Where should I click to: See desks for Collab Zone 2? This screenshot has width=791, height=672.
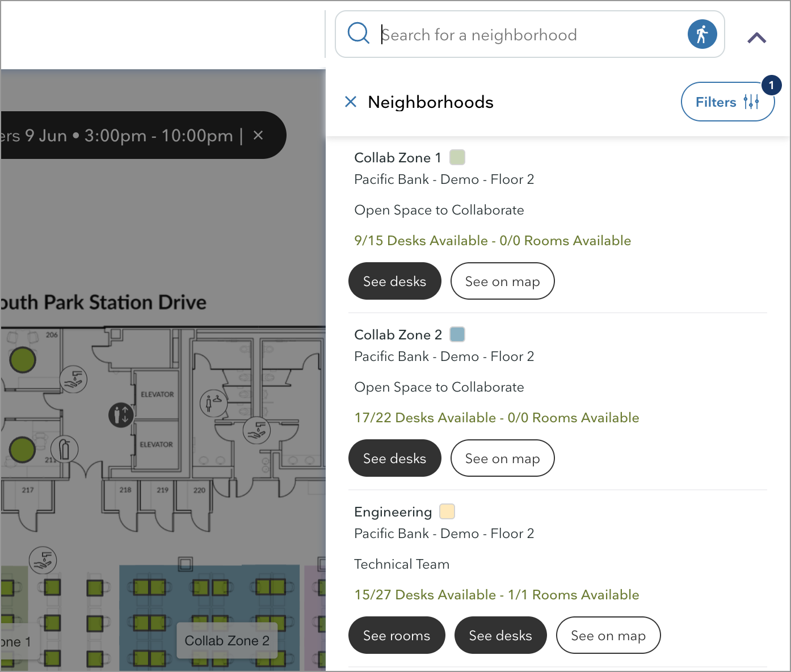394,458
